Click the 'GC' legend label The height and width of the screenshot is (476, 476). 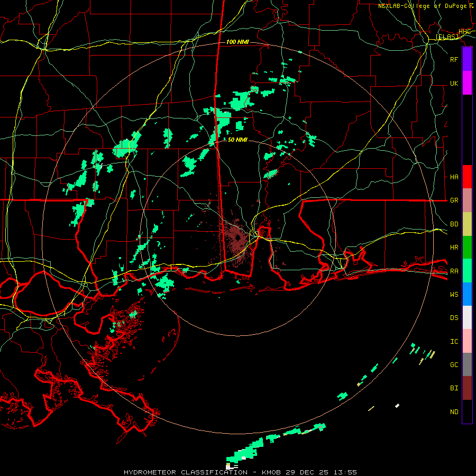454,365
